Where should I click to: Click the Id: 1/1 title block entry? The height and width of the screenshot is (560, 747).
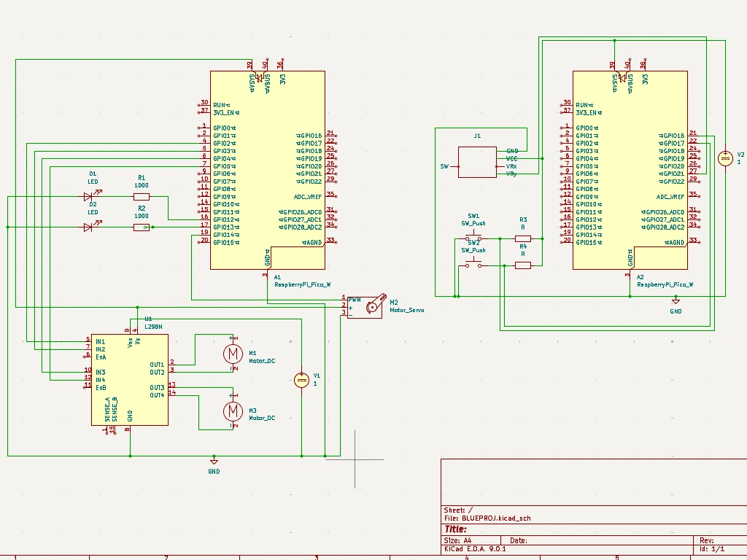pyautogui.click(x=712, y=548)
